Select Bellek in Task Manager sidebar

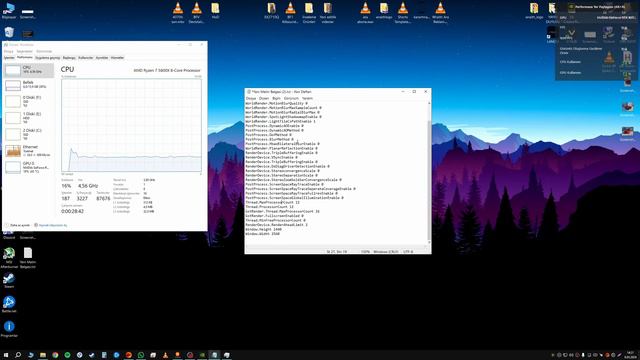click(29, 85)
